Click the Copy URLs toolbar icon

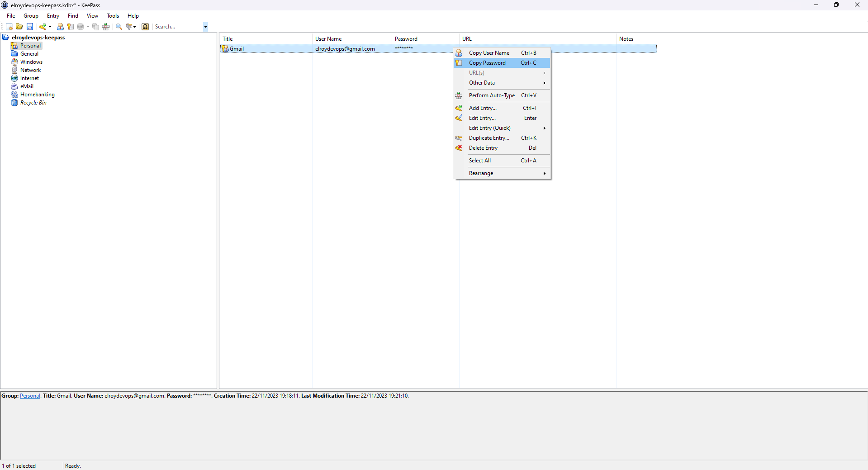tap(95, 27)
